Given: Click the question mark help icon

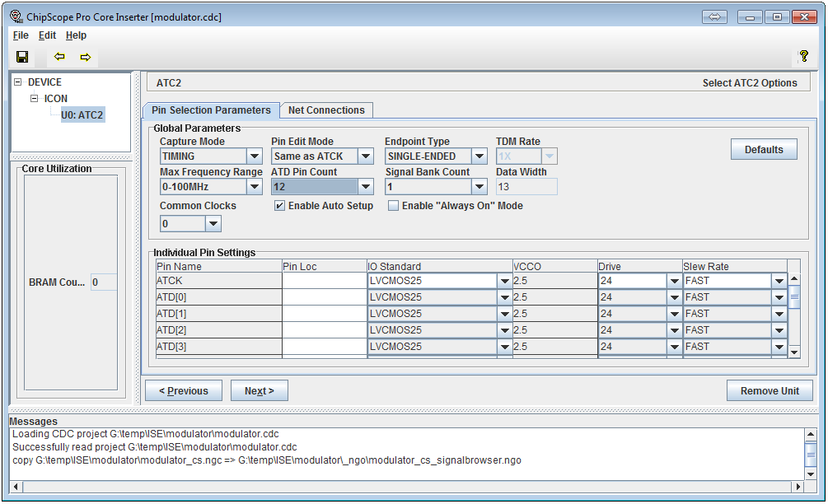Looking at the screenshot, I should pos(804,56).
